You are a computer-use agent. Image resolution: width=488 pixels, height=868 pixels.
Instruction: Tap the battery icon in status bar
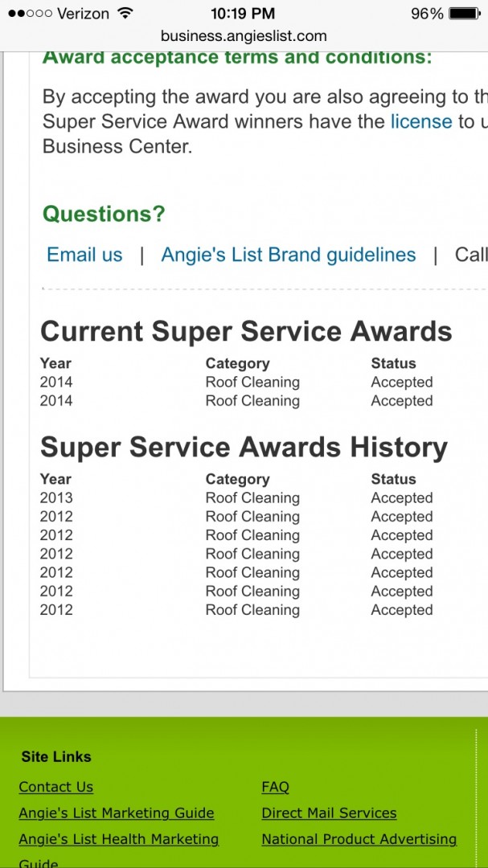point(464,14)
